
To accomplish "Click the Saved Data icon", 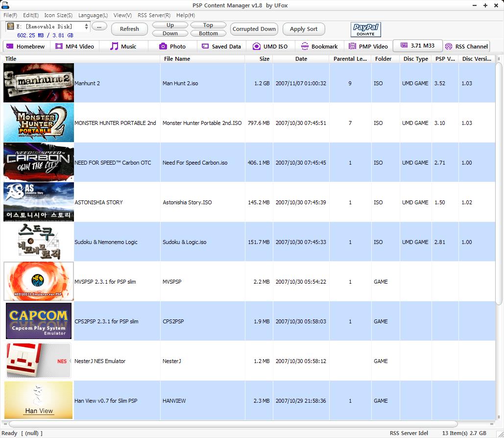I will click(205, 47).
